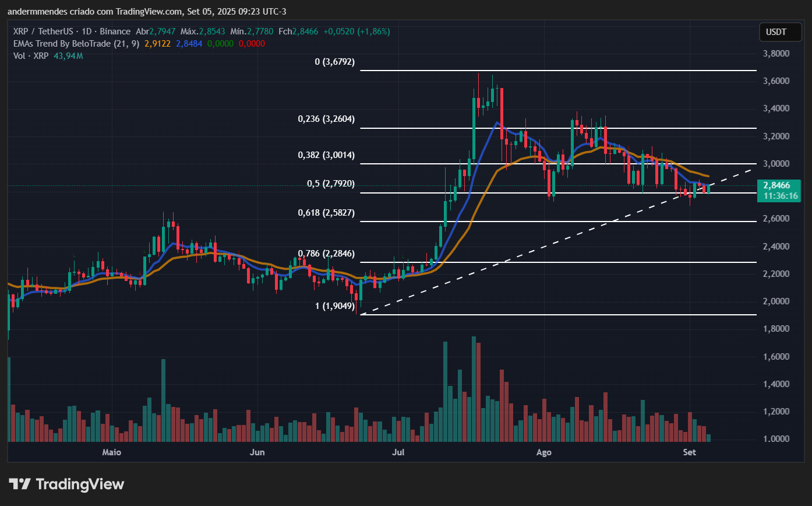Select the EMAs Trend By BeloTrade indicator label
This screenshot has width=812, height=506.
(x=76, y=43)
